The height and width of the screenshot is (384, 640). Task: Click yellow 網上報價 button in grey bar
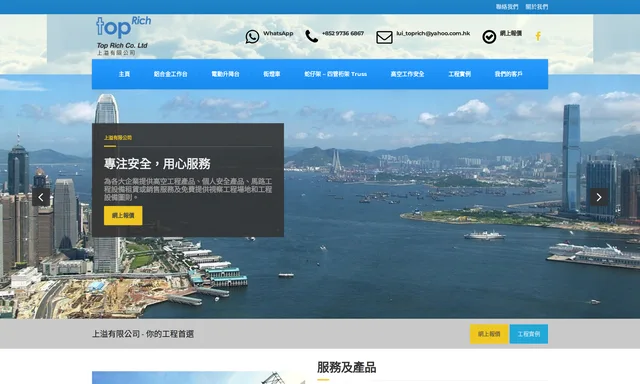point(489,334)
